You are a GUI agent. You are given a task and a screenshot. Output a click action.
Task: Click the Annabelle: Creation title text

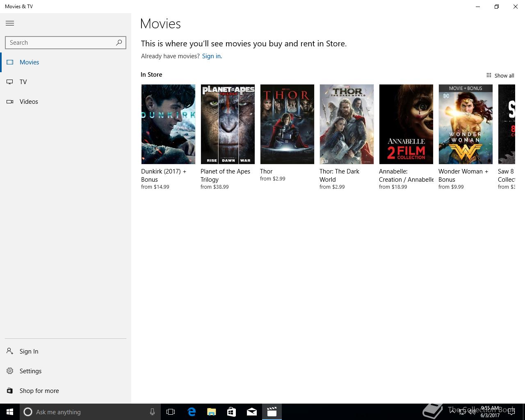406,176
